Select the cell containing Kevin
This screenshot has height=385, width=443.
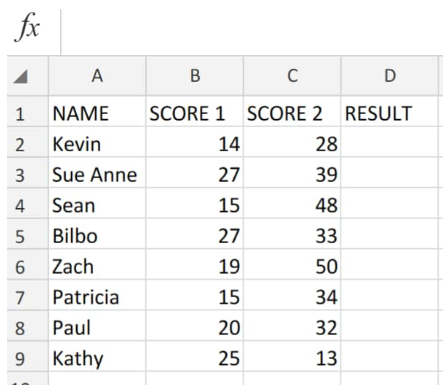[97, 142]
